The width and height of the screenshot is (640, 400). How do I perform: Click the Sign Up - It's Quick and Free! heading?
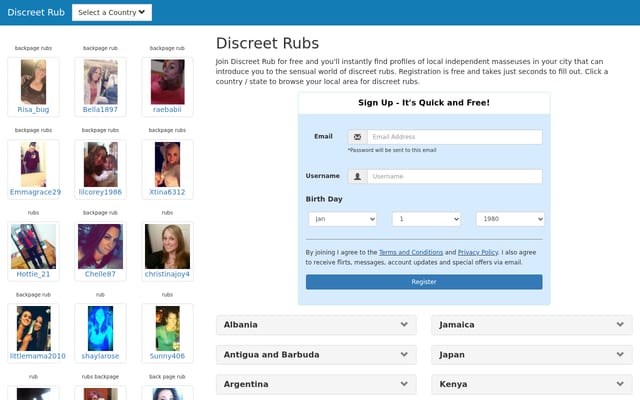[424, 103]
